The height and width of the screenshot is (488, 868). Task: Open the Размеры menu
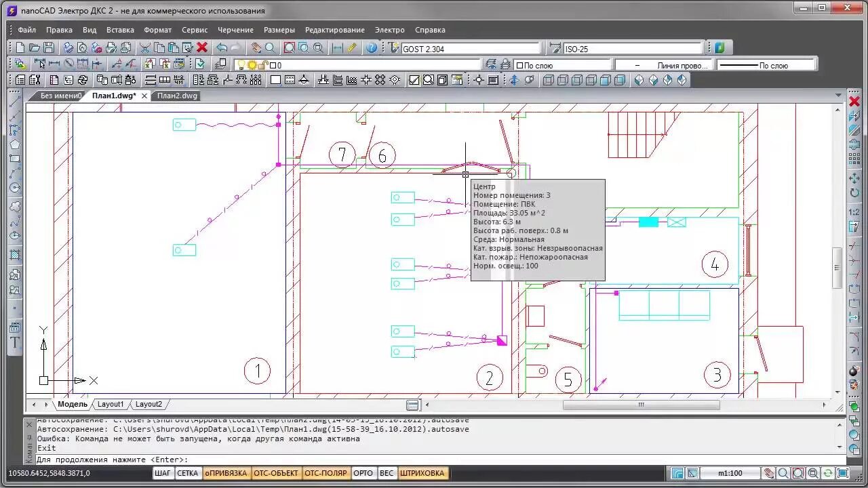tap(279, 30)
